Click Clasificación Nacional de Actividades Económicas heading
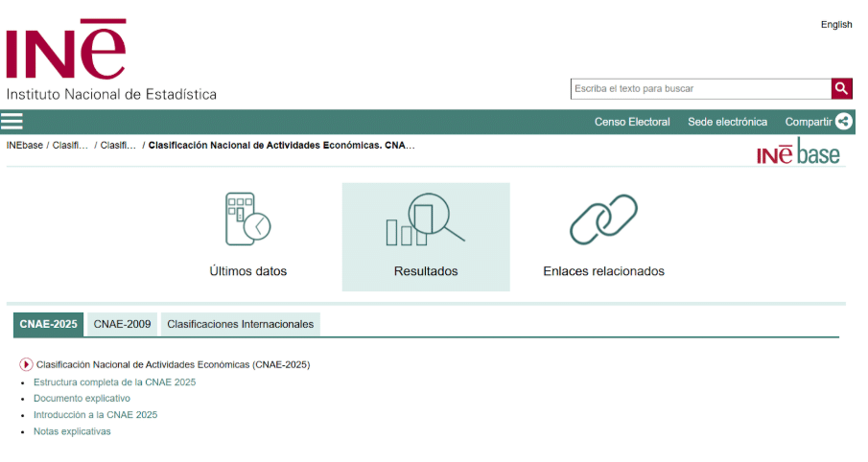868x462 pixels. pyautogui.click(x=173, y=364)
